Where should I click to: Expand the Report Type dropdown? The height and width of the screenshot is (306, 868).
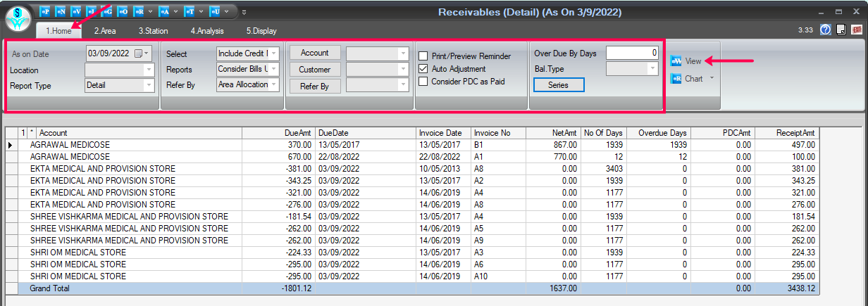149,85
